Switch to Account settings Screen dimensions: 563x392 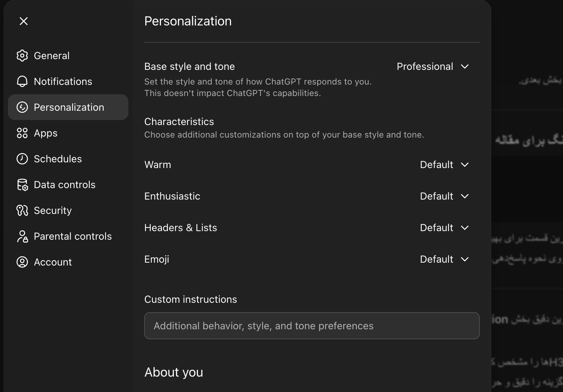pyautogui.click(x=68, y=262)
